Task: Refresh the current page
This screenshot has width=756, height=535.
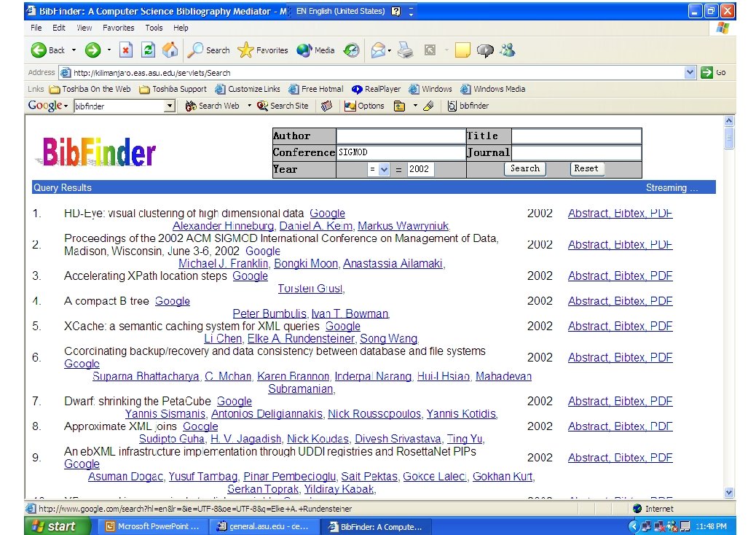Action: pyautogui.click(x=148, y=50)
